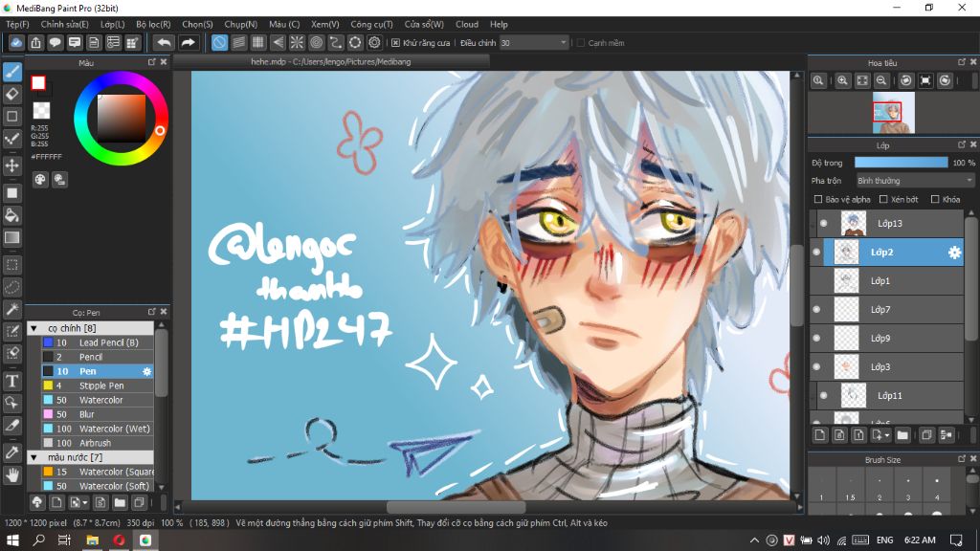This screenshot has width=980, height=551.
Task: Enable Bảo vệ alpha checkbox
Action: [818, 199]
